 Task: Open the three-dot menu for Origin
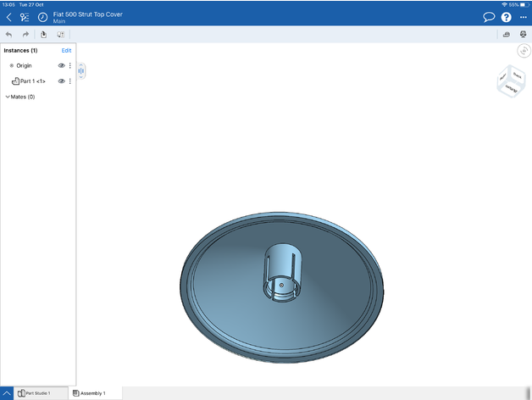pyautogui.click(x=70, y=65)
